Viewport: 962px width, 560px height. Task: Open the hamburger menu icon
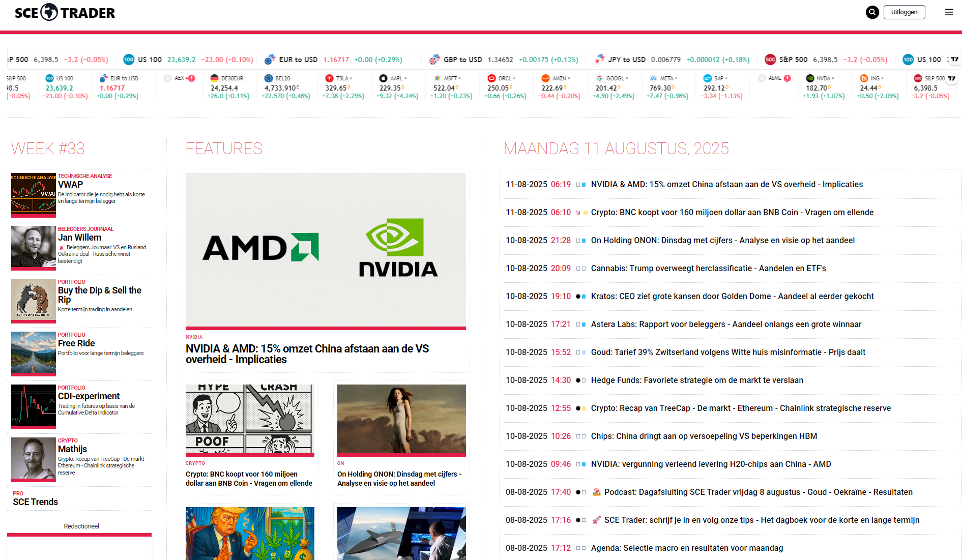949,12
